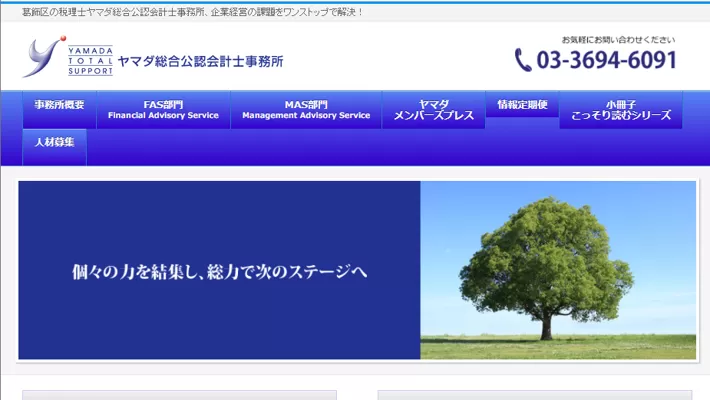Click the tree hero banner image

tap(558, 270)
